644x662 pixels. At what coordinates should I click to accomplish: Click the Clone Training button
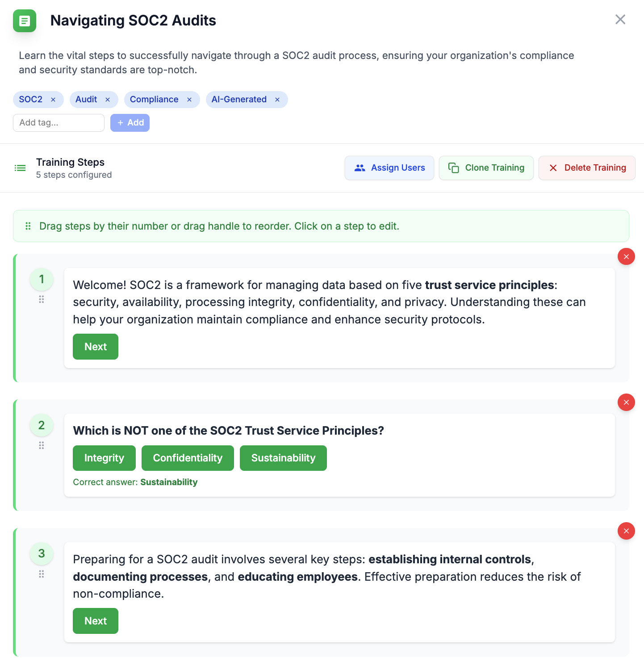point(486,168)
